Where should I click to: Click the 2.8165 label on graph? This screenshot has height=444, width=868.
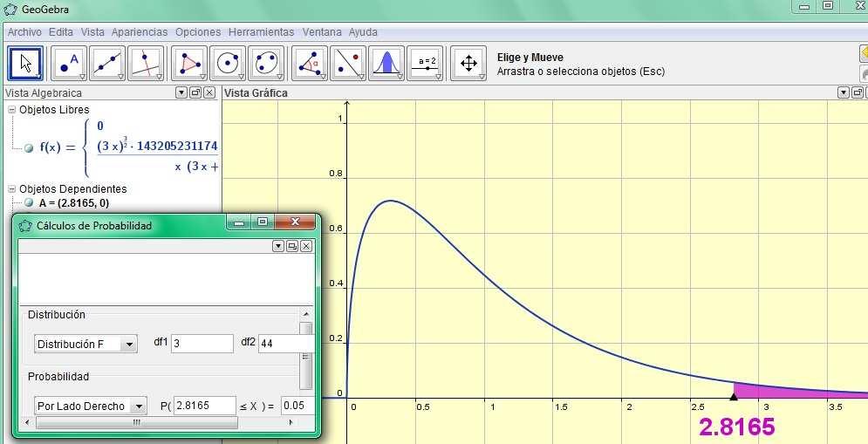[737, 427]
